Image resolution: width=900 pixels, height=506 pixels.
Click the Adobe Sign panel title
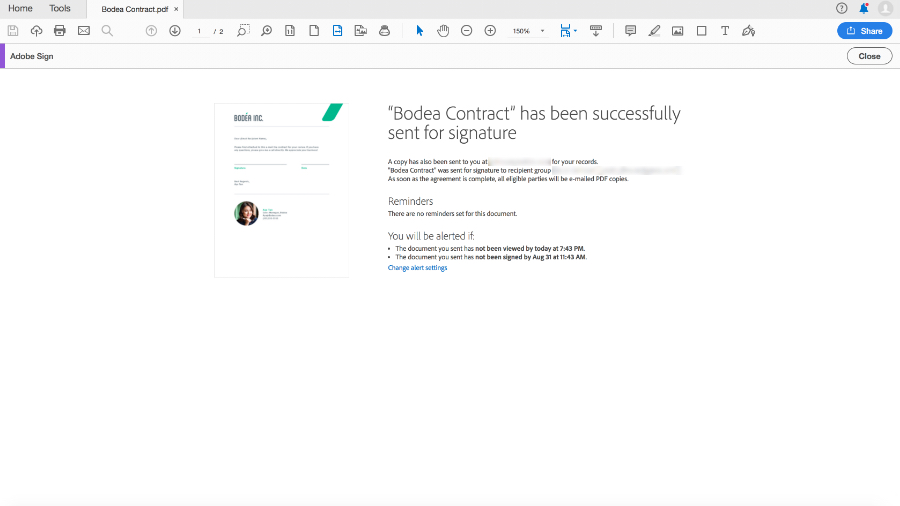32,56
